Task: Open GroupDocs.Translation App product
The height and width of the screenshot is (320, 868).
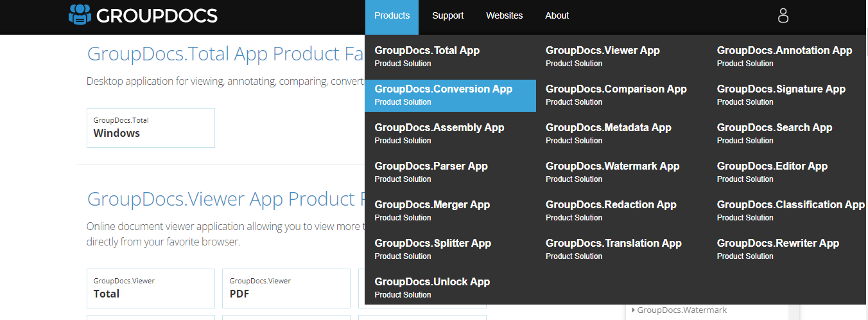Action: pos(621,250)
